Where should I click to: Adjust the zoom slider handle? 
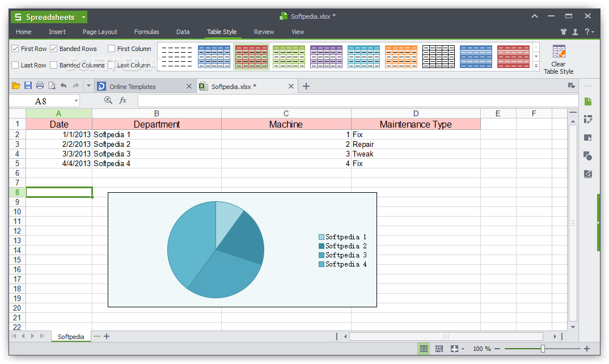coord(543,349)
